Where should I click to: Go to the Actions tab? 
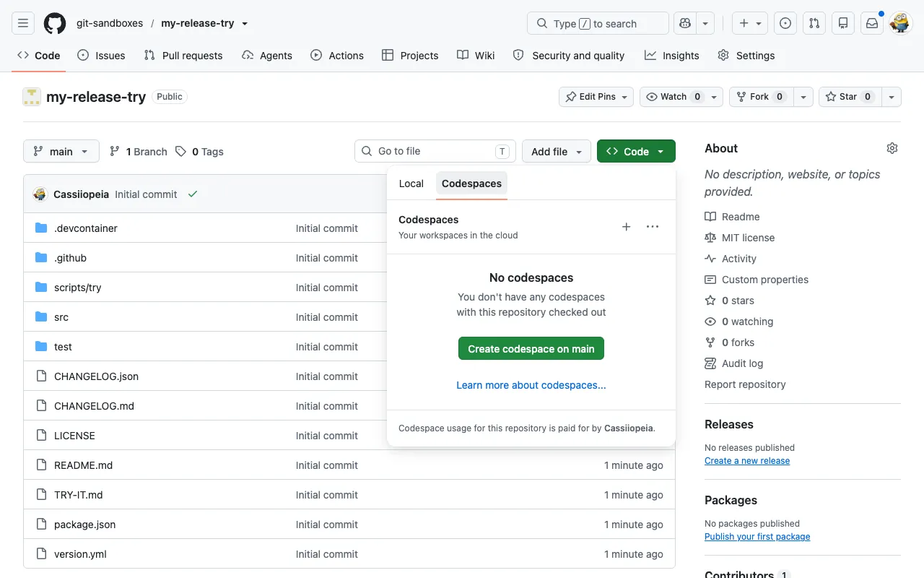(x=337, y=56)
